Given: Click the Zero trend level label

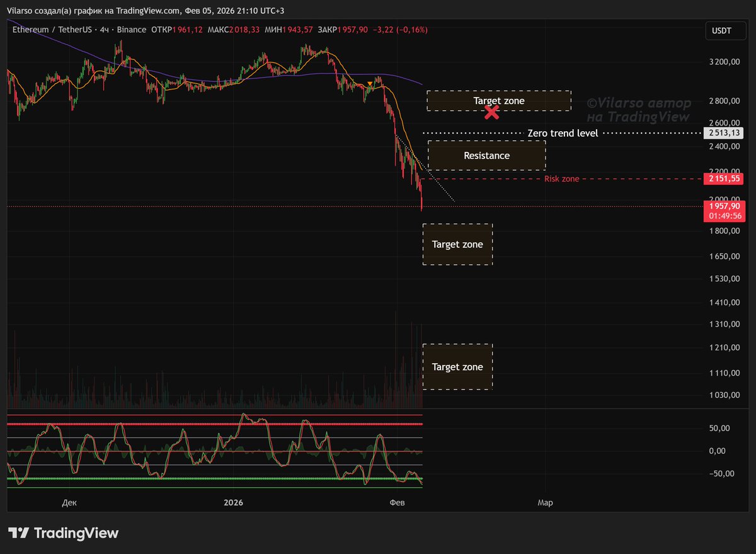Looking at the screenshot, I should point(563,133).
